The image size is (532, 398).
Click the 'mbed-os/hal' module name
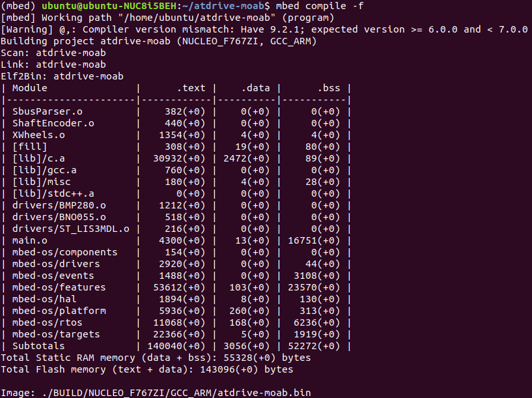click(x=44, y=299)
